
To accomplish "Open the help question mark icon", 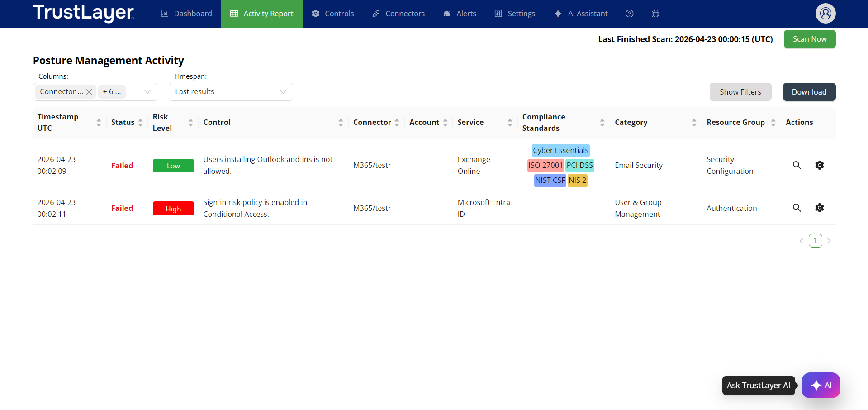I will [x=629, y=14].
